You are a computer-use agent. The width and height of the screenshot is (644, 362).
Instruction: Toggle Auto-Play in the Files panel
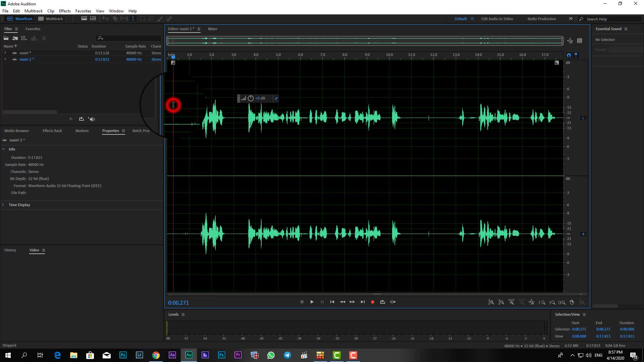(92, 119)
